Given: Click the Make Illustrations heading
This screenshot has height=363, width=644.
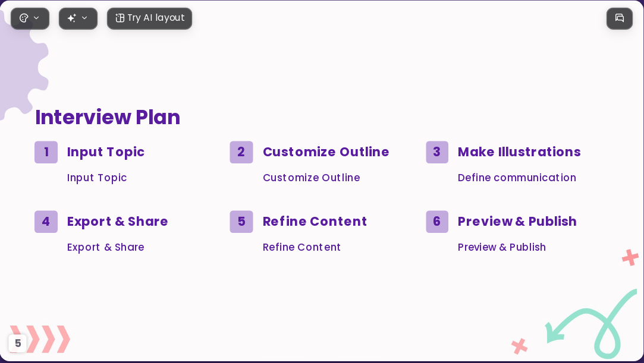Looking at the screenshot, I should [519, 151].
